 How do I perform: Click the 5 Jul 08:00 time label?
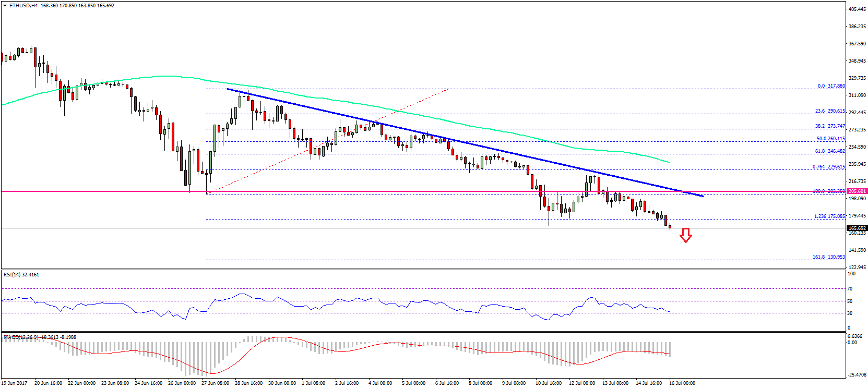tap(413, 383)
